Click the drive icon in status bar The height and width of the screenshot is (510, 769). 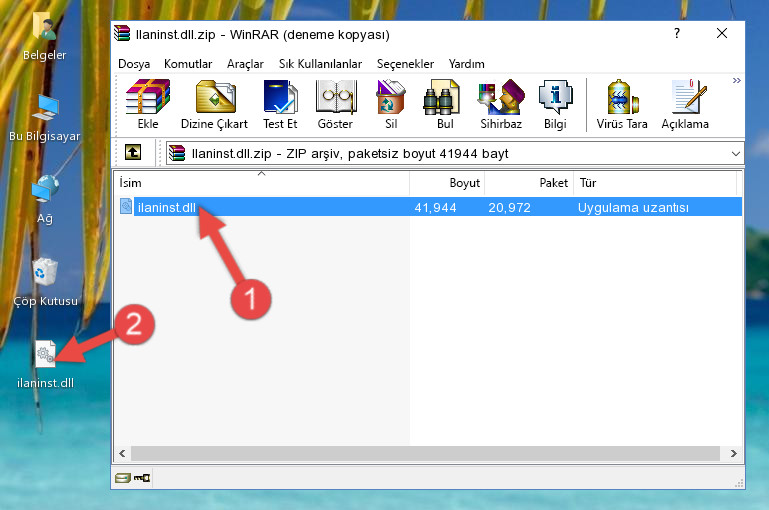pyautogui.click(x=123, y=478)
